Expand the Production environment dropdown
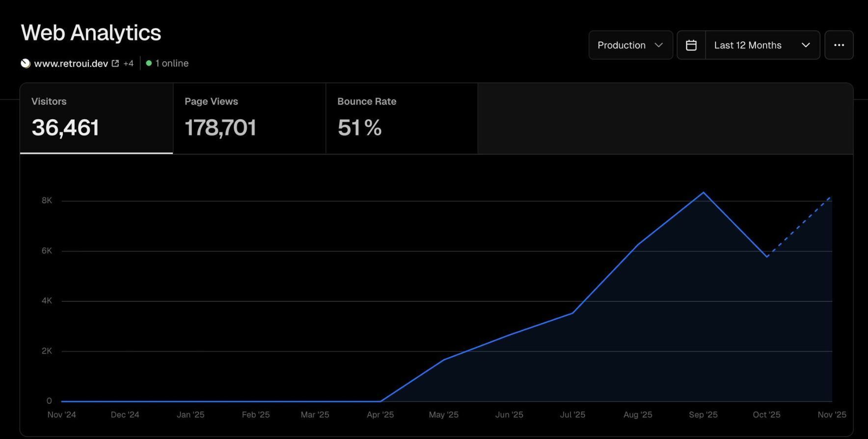868x439 pixels. (x=631, y=45)
